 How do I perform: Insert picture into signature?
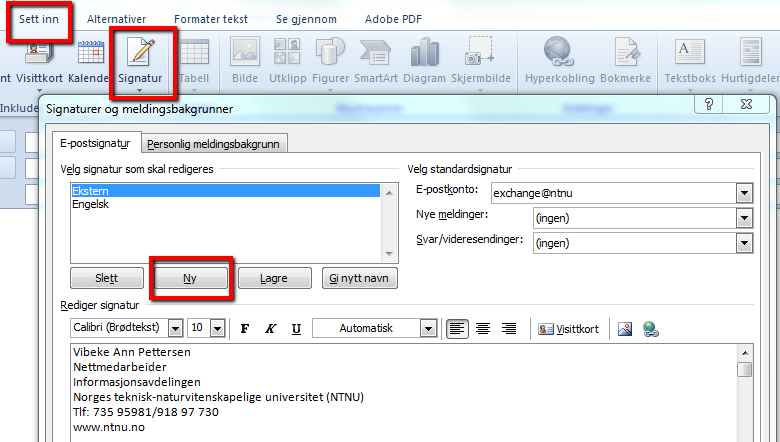[625, 329]
